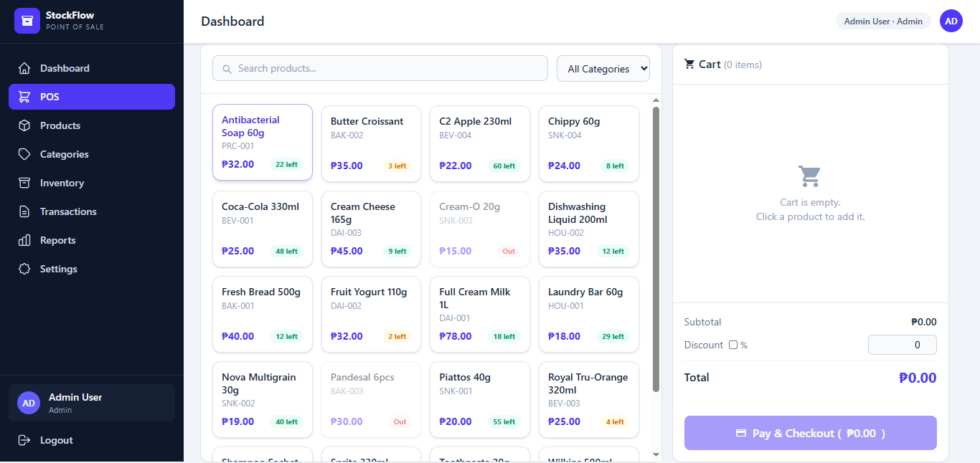Toggle the Discount percent checkbox

(733, 345)
